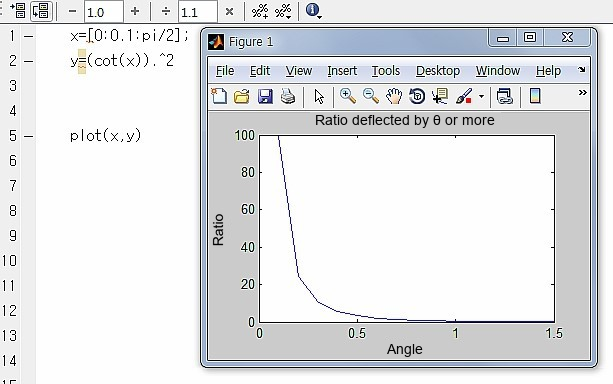Open the Desktop menu in Figure 1

tap(438, 71)
